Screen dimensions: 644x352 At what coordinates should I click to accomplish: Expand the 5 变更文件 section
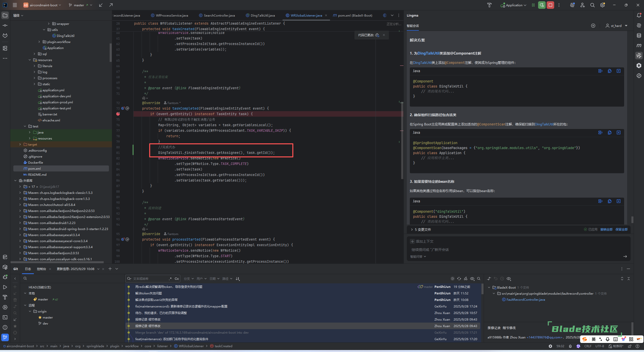click(x=421, y=230)
